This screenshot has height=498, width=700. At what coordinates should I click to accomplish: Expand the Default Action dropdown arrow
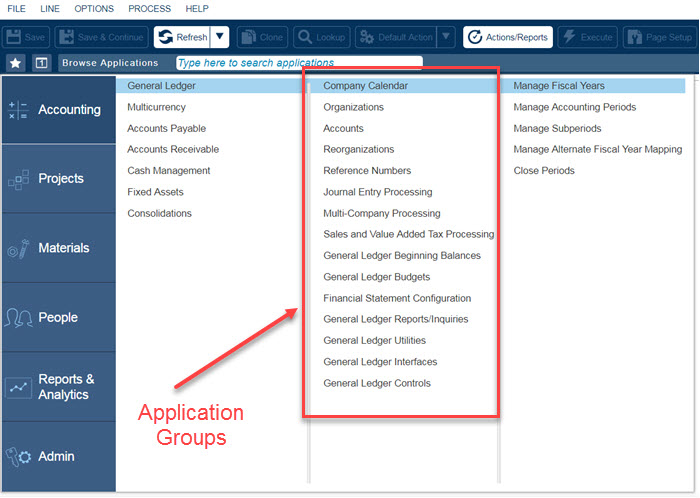pos(446,37)
